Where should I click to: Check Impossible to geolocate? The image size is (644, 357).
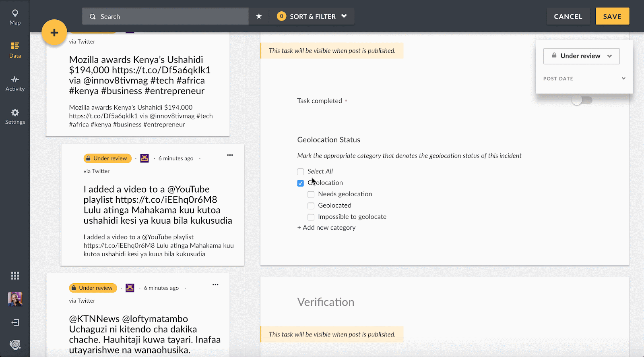click(311, 217)
